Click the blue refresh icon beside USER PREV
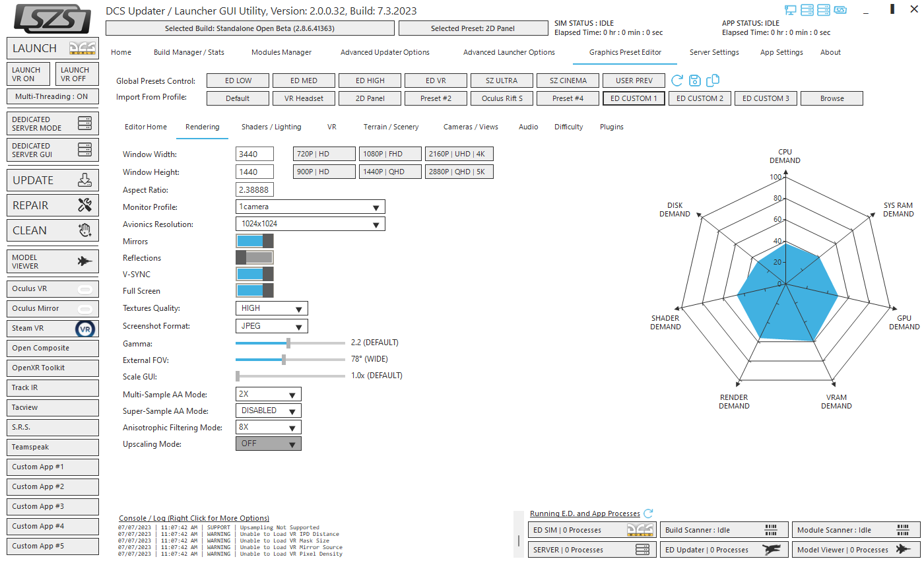Screen dimensions: 924x561 [677, 81]
